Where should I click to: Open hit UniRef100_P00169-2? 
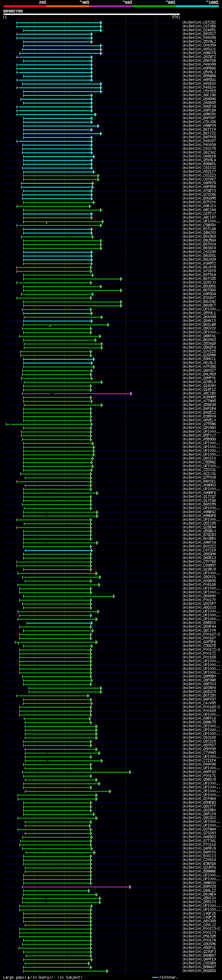201,707
